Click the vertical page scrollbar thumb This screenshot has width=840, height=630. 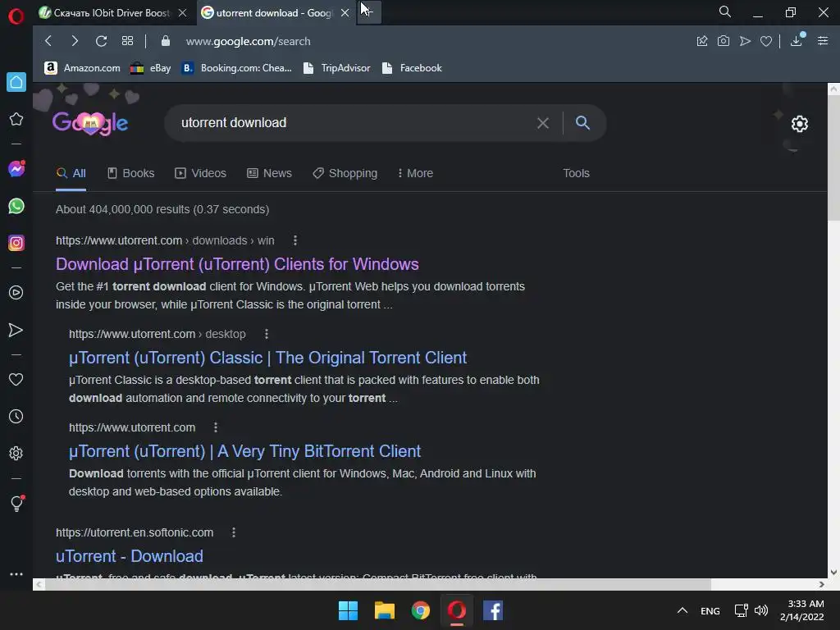tap(833, 158)
